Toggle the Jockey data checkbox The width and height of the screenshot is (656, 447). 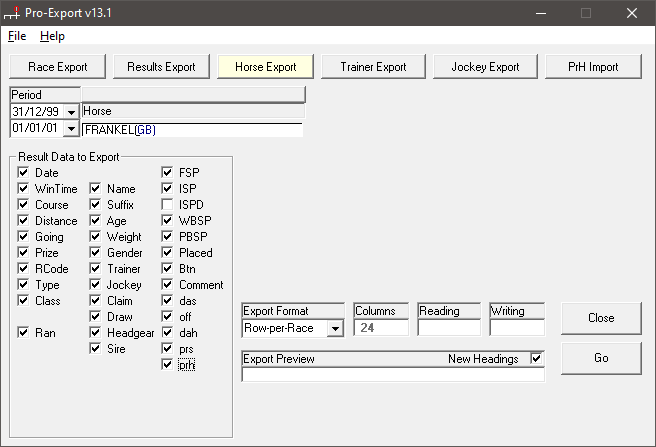click(x=96, y=285)
